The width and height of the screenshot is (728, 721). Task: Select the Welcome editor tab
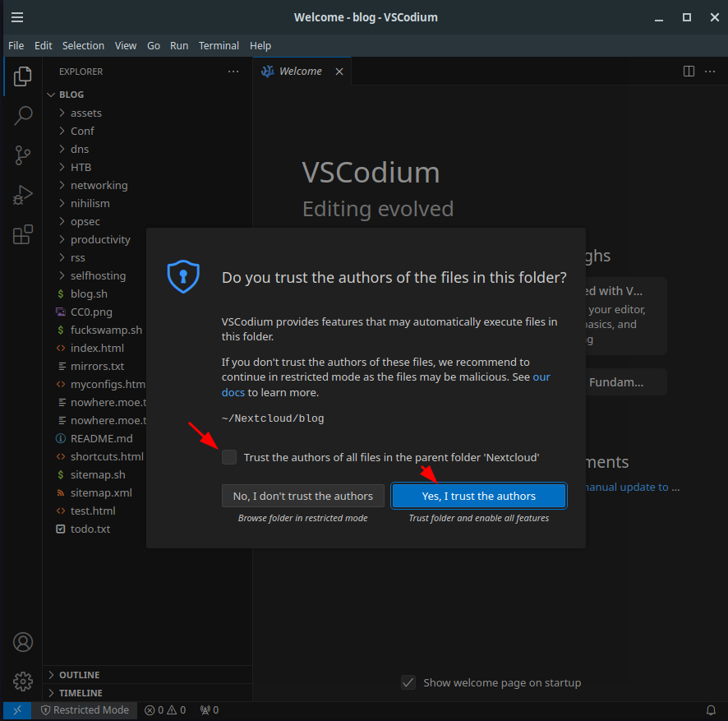(302, 72)
